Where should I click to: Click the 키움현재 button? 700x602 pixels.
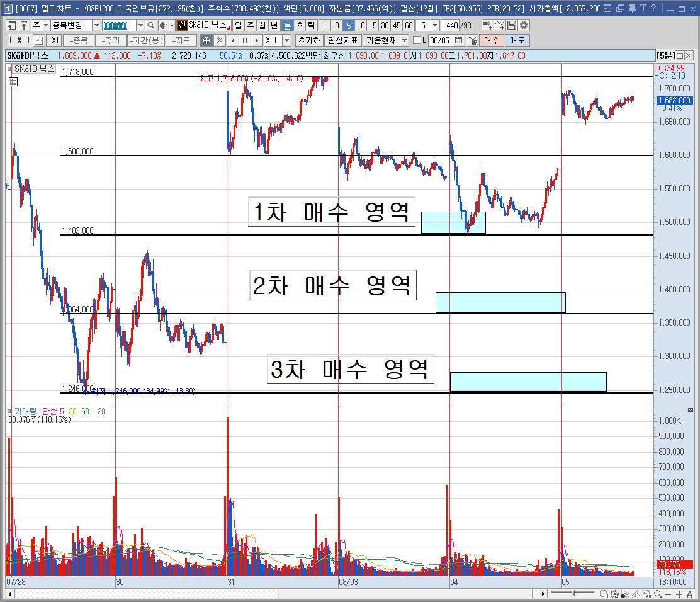coord(381,41)
